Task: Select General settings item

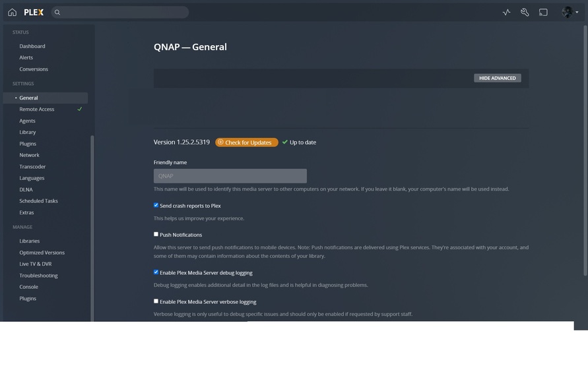Action: coord(46,98)
